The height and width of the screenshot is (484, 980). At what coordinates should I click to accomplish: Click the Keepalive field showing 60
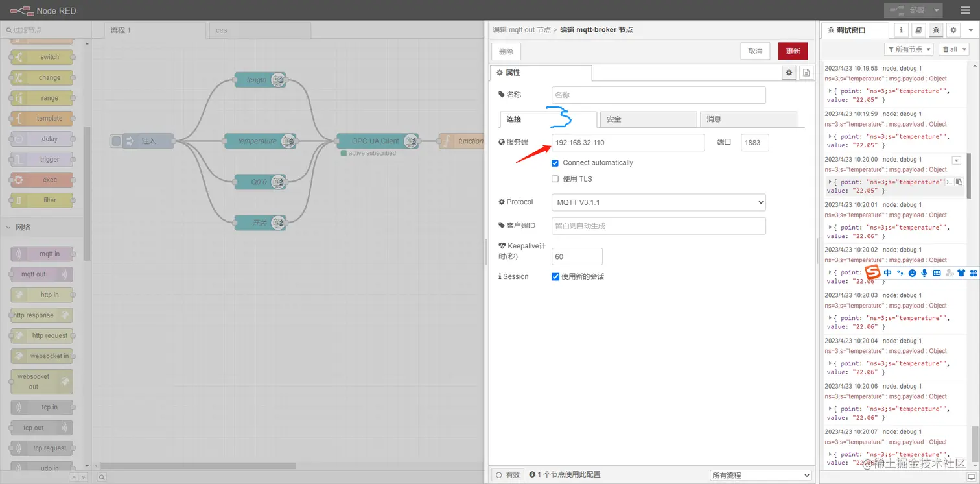(577, 256)
